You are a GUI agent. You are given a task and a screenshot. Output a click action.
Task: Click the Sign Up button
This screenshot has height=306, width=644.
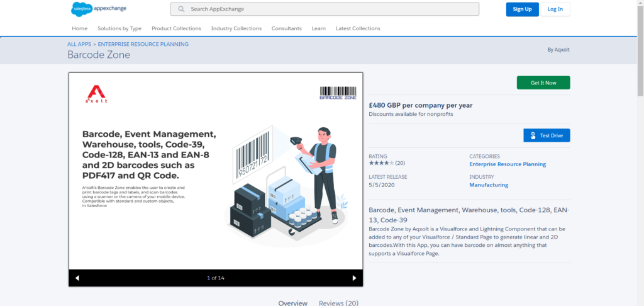[522, 9]
